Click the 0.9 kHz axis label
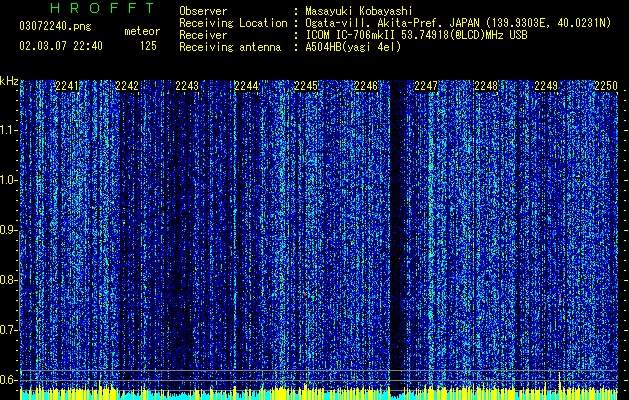Screen dimensions: 629x400 tap(8, 230)
